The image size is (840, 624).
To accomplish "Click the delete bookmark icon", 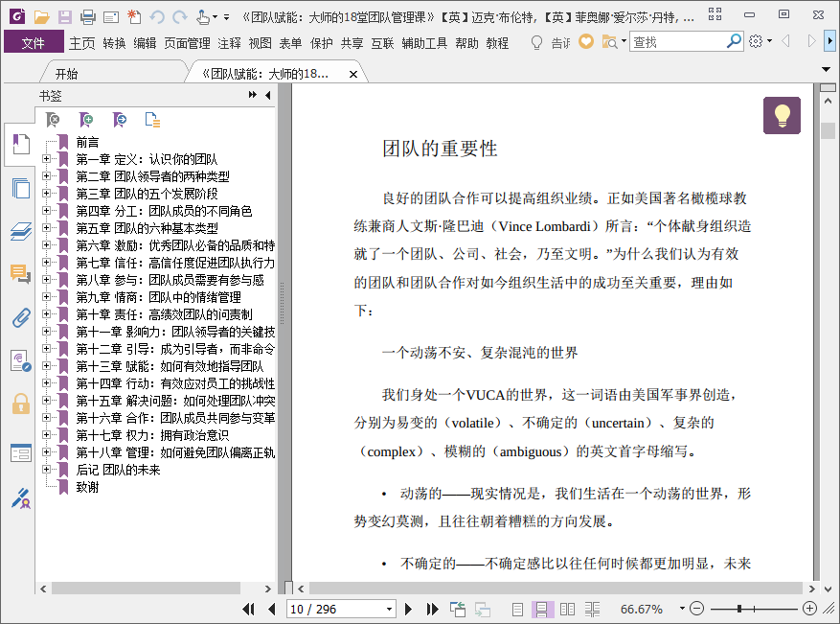I will click(x=53, y=120).
